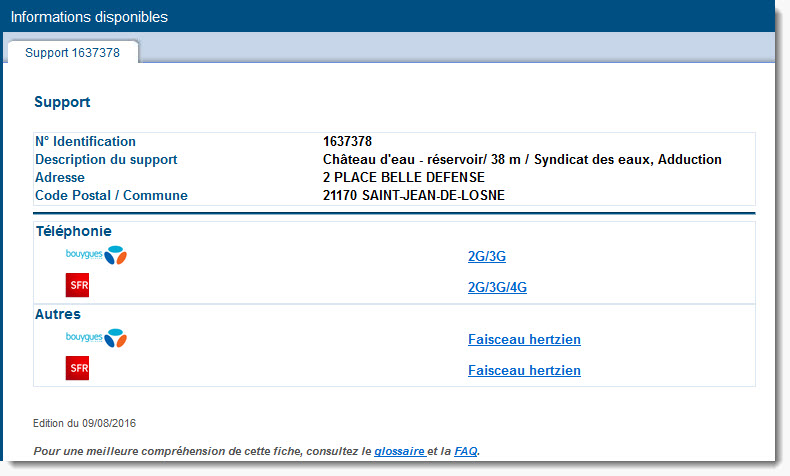Open SFR Faisceau hertzien link
The width and height of the screenshot is (790, 476).
524,370
